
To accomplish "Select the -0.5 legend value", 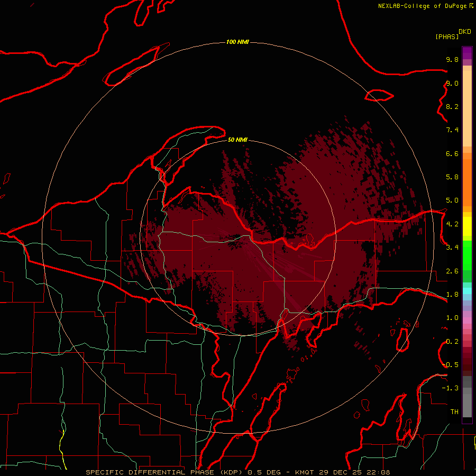I will [x=450, y=365].
